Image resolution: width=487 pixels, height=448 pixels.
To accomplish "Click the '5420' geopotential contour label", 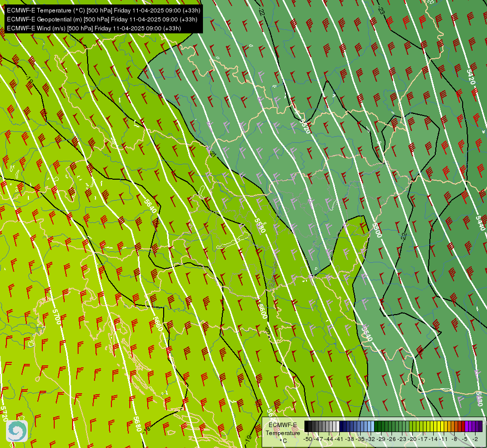I will [x=471, y=77].
